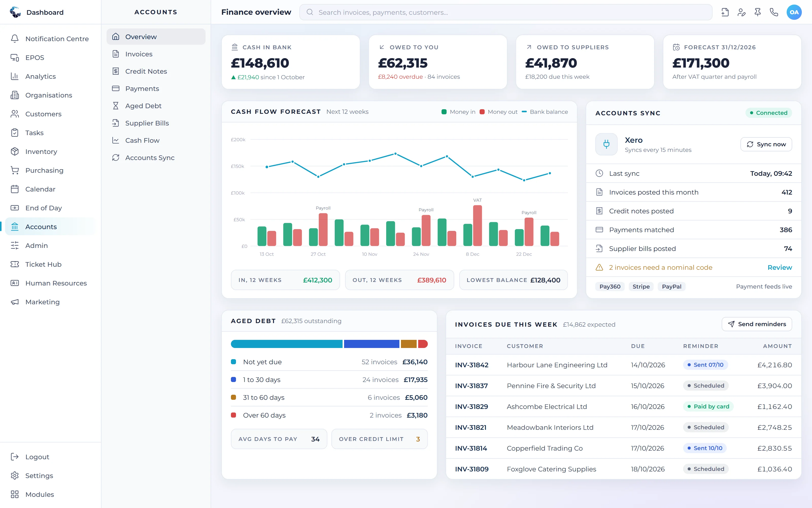Click the Over credit limit tile

(x=380, y=439)
